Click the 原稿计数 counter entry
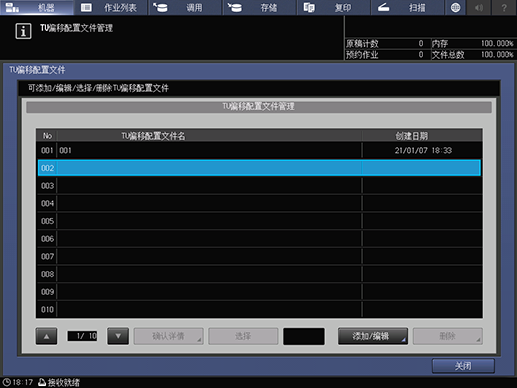 click(385, 44)
